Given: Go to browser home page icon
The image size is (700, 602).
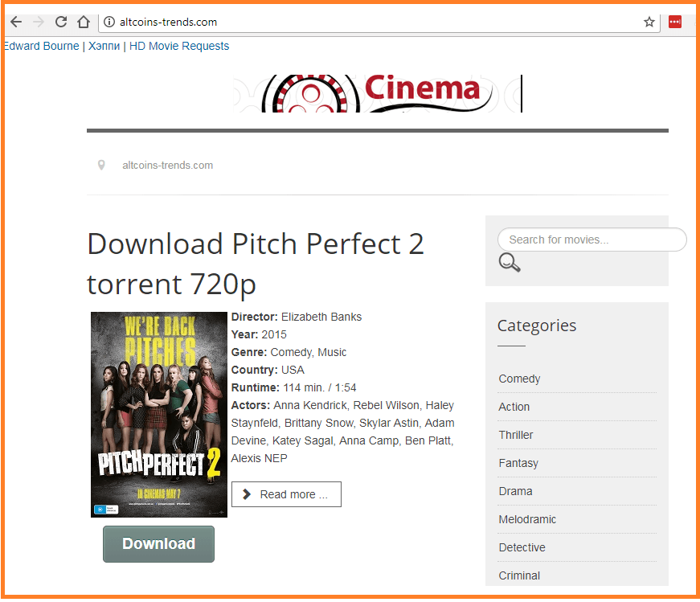Looking at the screenshot, I should tap(84, 22).
